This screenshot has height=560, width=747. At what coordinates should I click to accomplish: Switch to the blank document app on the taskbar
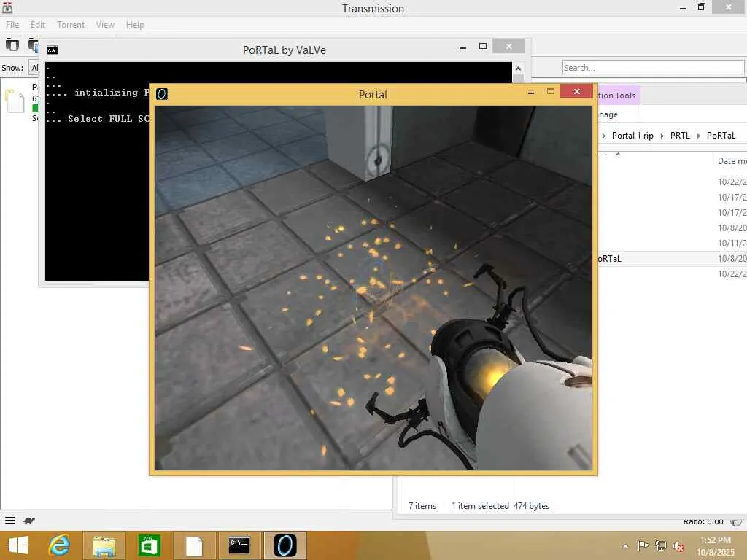(194, 545)
